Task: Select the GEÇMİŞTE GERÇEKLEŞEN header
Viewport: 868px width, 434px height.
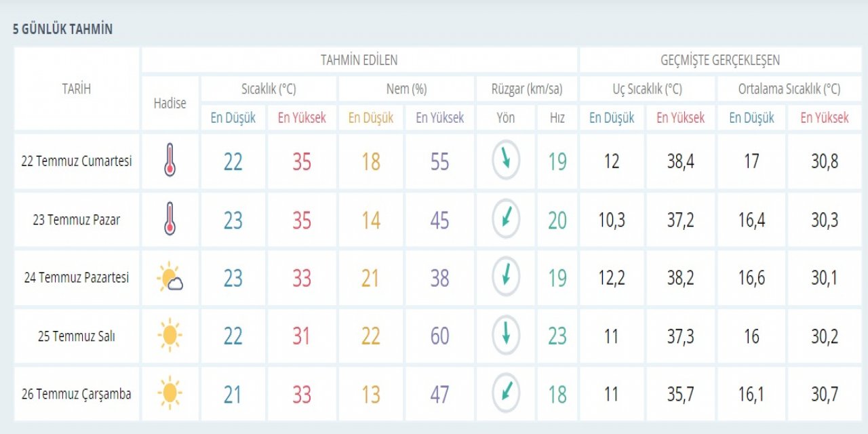Action: pyautogui.click(x=719, y=60)
